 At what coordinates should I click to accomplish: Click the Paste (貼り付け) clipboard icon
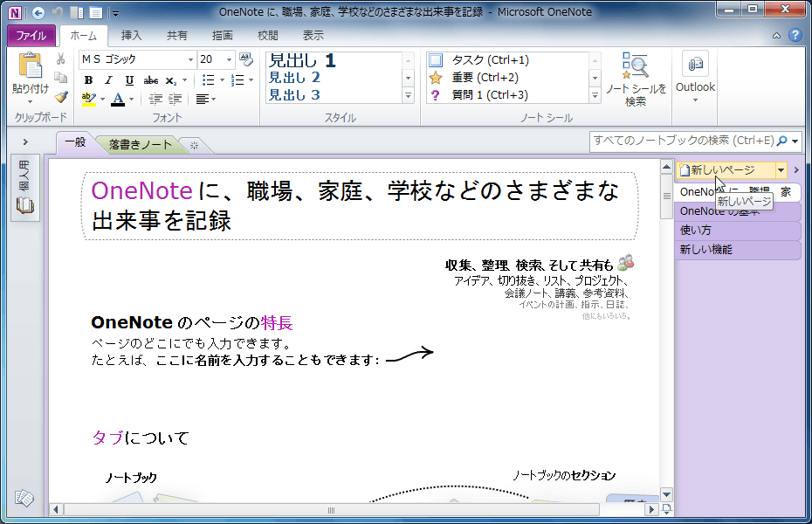coord(30,66)
